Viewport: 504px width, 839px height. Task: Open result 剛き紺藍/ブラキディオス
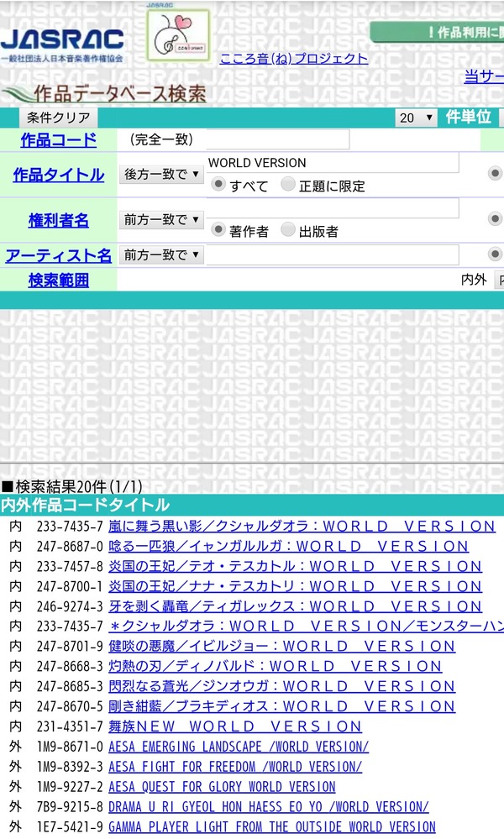click(282, 706)
